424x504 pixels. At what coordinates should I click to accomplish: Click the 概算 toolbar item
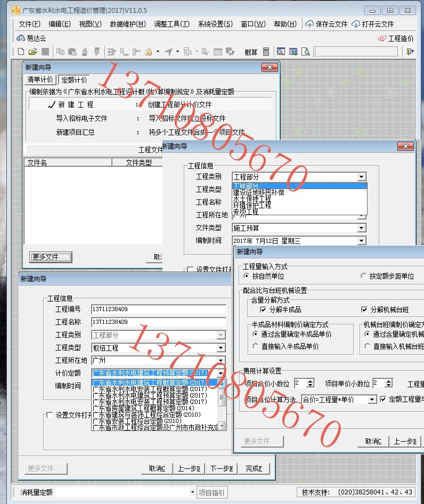coord(251,52)
